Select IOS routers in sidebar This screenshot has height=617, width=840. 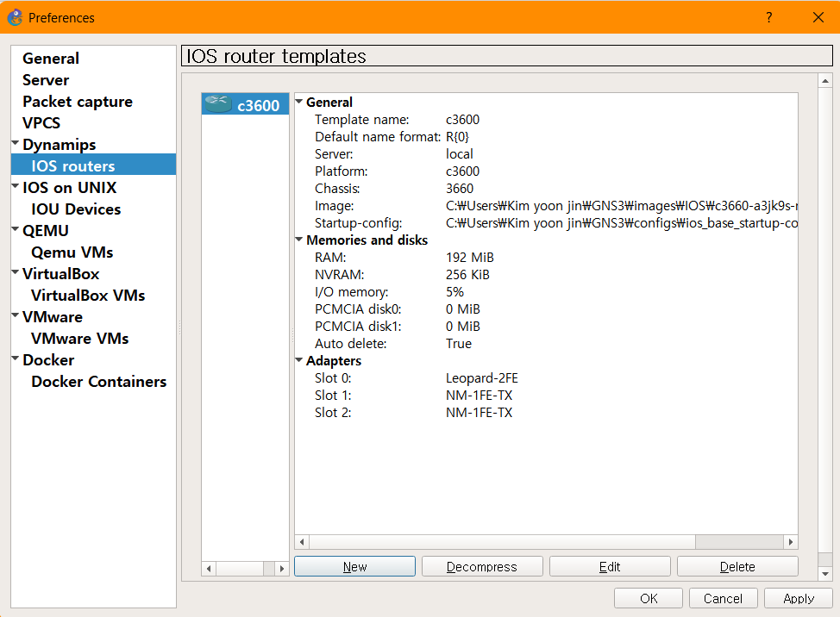click(x=94, y=166)
